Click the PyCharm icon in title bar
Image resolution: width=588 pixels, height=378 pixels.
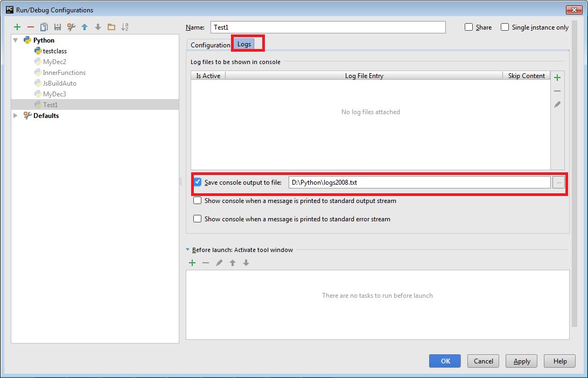pos(10,10)
